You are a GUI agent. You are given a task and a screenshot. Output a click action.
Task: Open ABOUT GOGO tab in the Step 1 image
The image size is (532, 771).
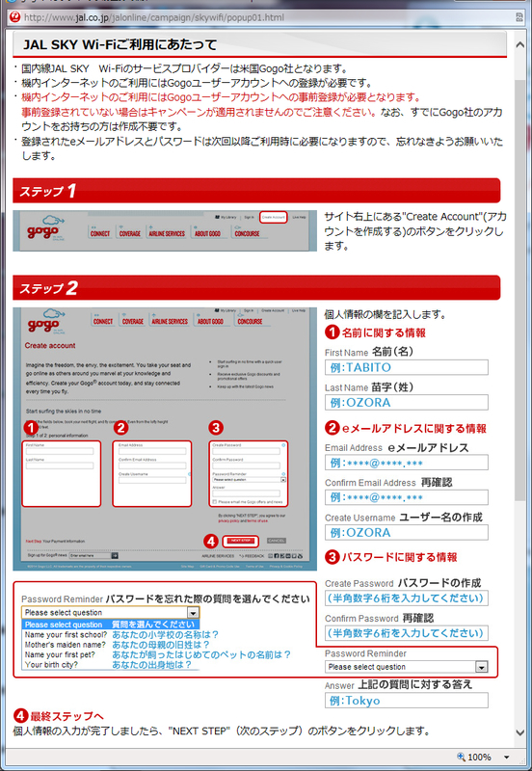(x=207, y=233)
